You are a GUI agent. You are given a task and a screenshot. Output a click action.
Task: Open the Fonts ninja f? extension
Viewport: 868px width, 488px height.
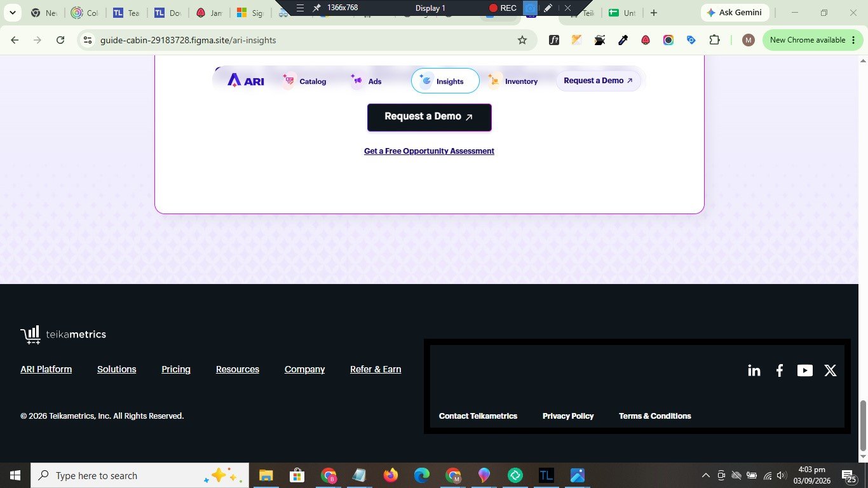pyautogui.click(x=554, y=40)
